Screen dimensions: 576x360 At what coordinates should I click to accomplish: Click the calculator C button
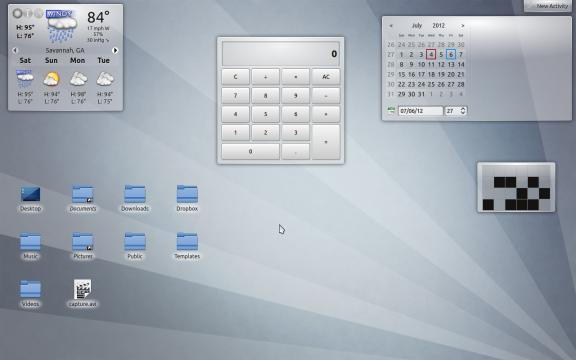pos(235,77)
